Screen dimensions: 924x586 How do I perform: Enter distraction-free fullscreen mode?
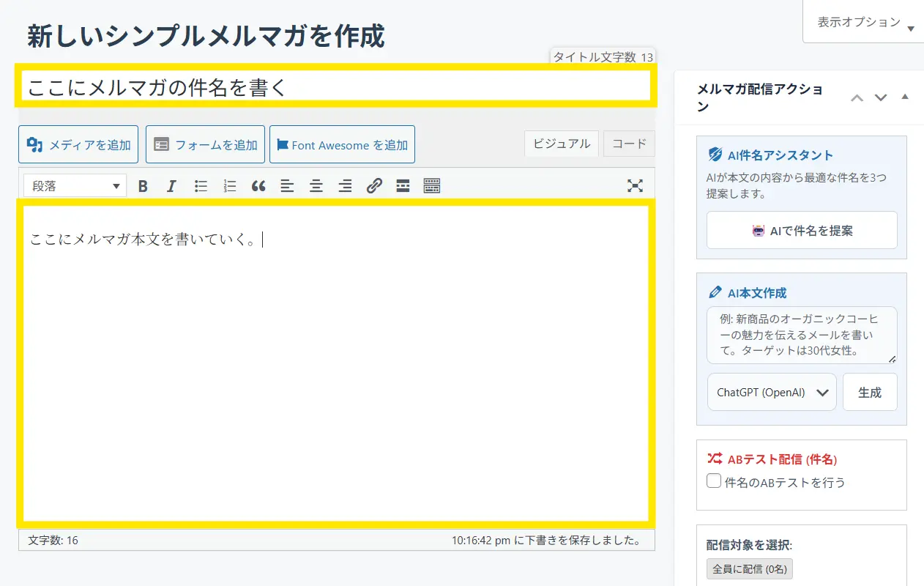(x=635, y=186)
